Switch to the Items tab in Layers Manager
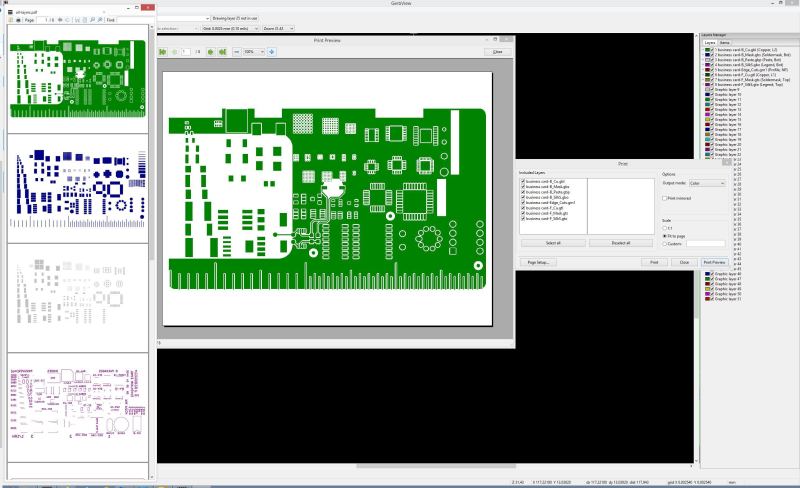This screenshot has height=488, width=800. [724, 43]
